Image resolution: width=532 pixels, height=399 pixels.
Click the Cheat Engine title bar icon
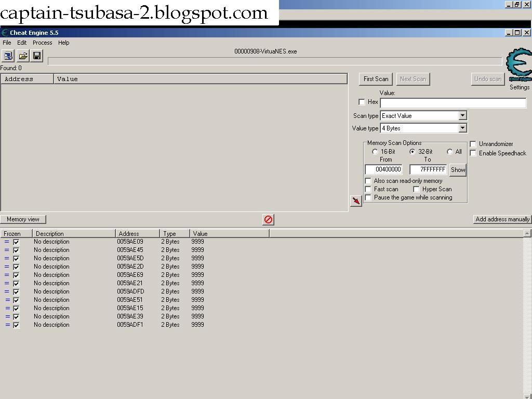pyautogui.click(x=5, y=33)
